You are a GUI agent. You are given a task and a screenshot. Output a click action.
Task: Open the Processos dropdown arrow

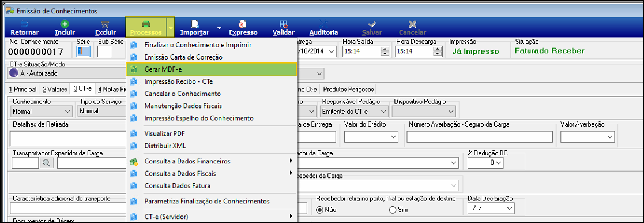[171, 27]
